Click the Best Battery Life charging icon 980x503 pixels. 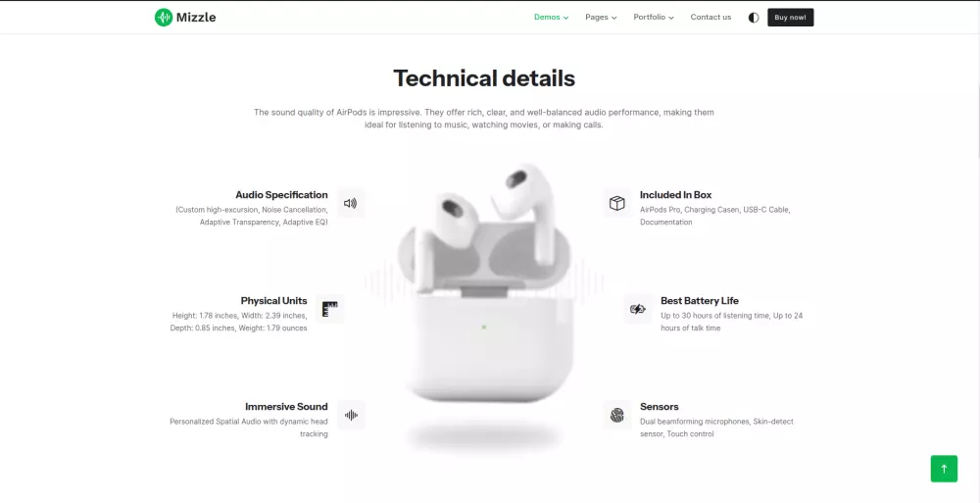click(638, 309)
